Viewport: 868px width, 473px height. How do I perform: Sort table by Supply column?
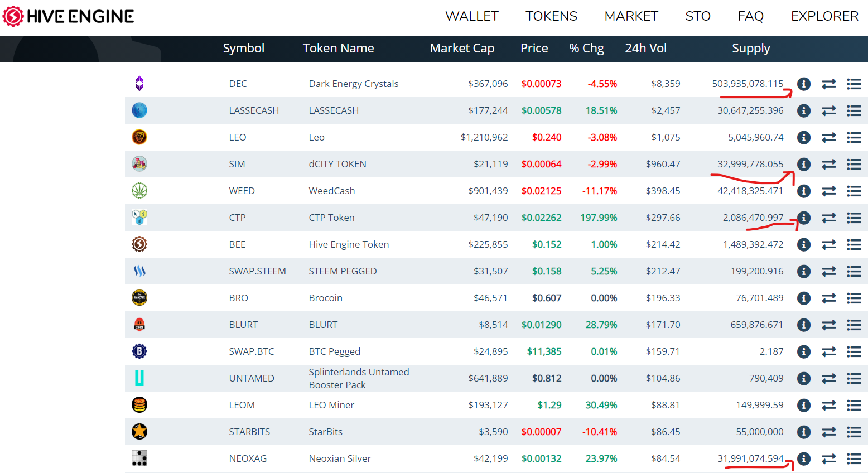pos(751,49)
